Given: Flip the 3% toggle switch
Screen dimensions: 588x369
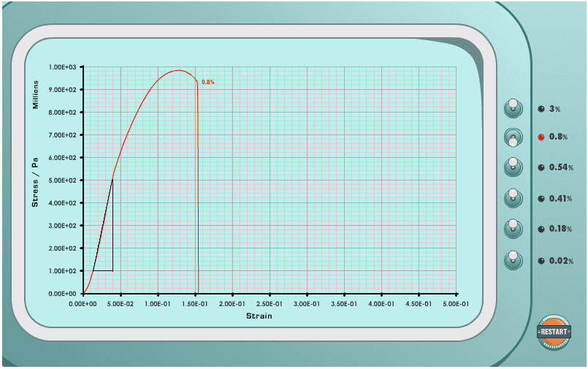Looking at the screenshot, I should click(513, 108).
